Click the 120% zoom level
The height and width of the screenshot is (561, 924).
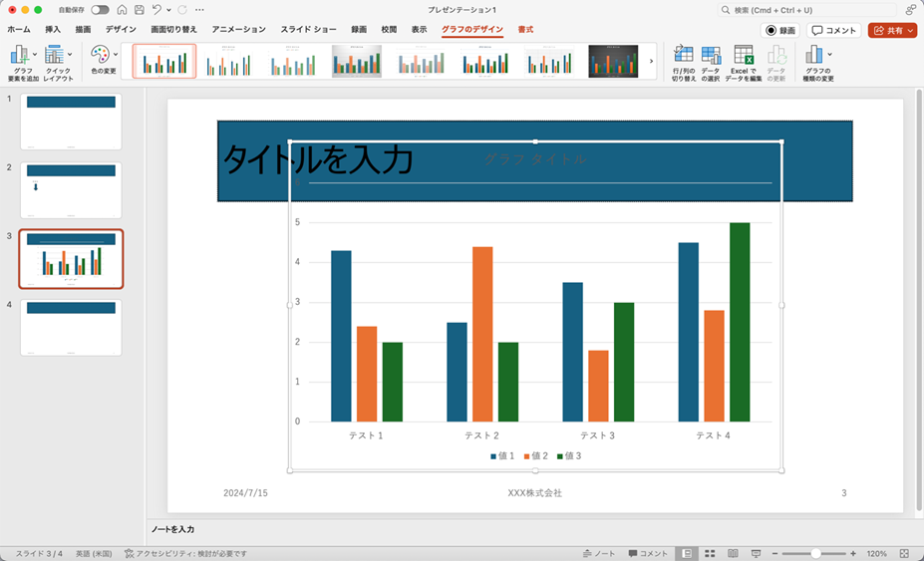(x=877, y=553)
